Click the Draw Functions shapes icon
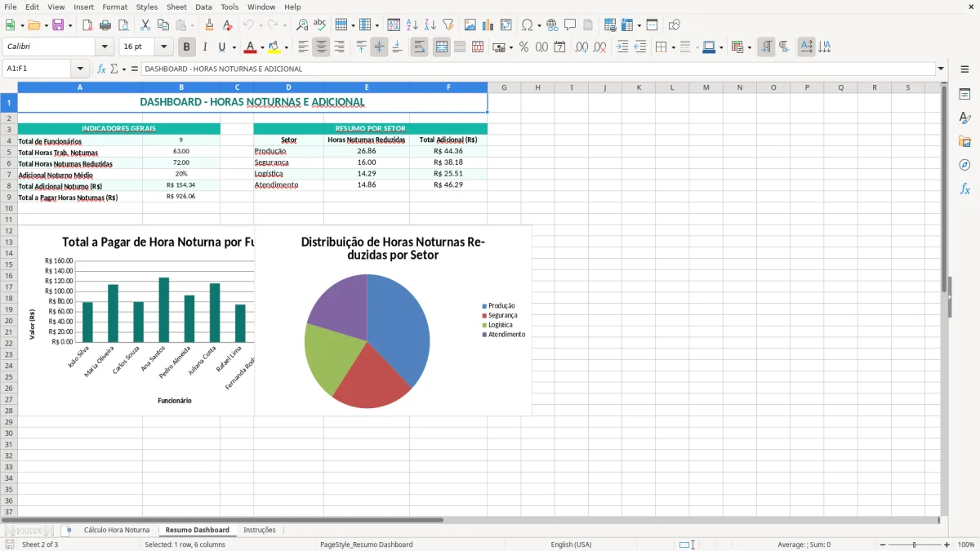980x551 pixels. 674,25
